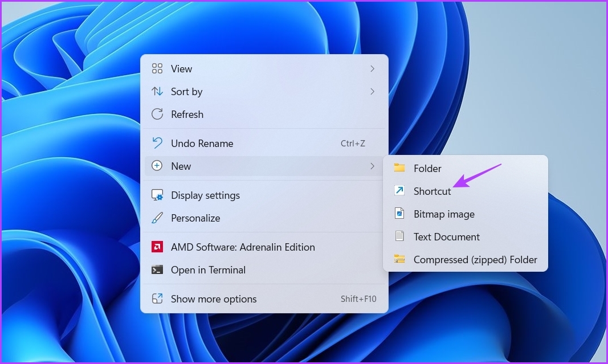Select Refresh from the context menu
The image size is (608, 364).
tap(264, 114)
